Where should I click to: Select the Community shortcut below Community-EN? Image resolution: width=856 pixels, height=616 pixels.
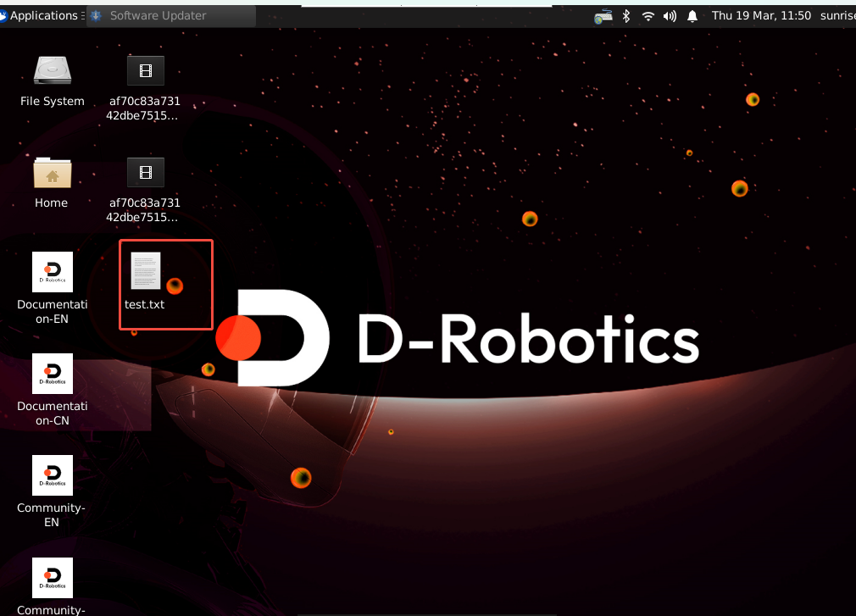tap(53, 578)
